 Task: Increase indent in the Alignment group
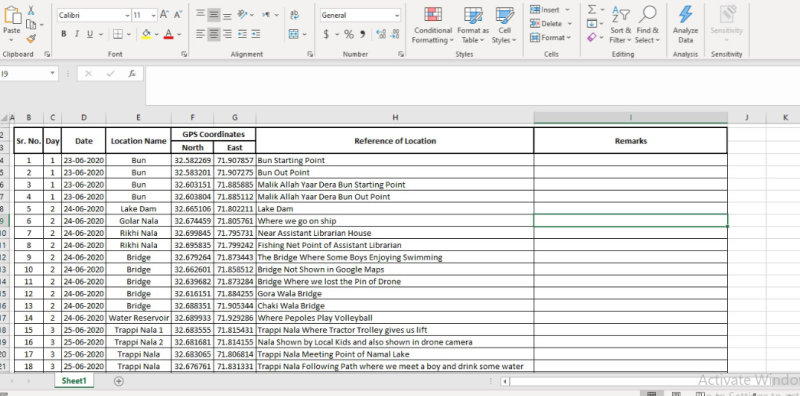[x=256, y=34]
